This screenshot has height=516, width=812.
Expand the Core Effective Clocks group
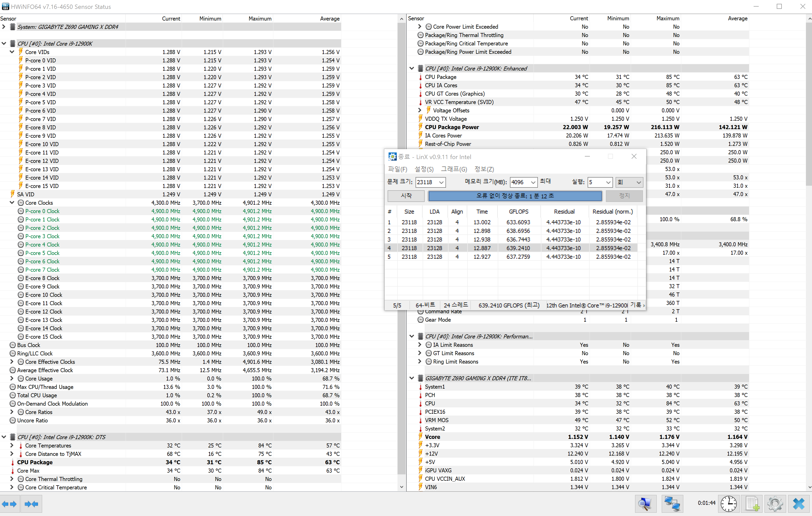(12, 362)
